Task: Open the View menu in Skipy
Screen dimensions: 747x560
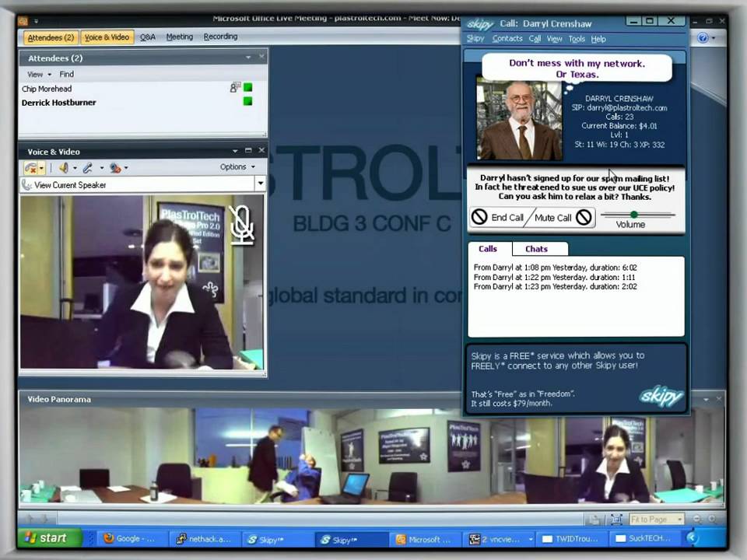Action: 554,39
